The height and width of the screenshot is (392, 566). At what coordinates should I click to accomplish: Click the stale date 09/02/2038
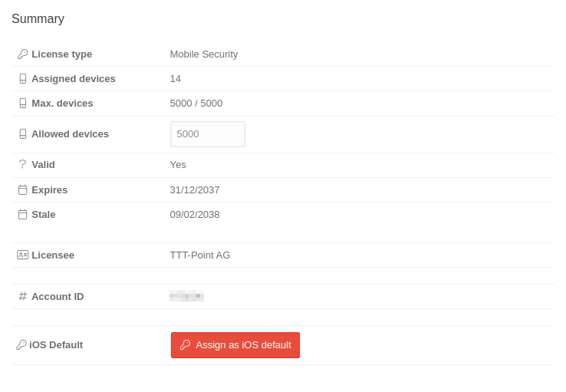tap(195, 215)
